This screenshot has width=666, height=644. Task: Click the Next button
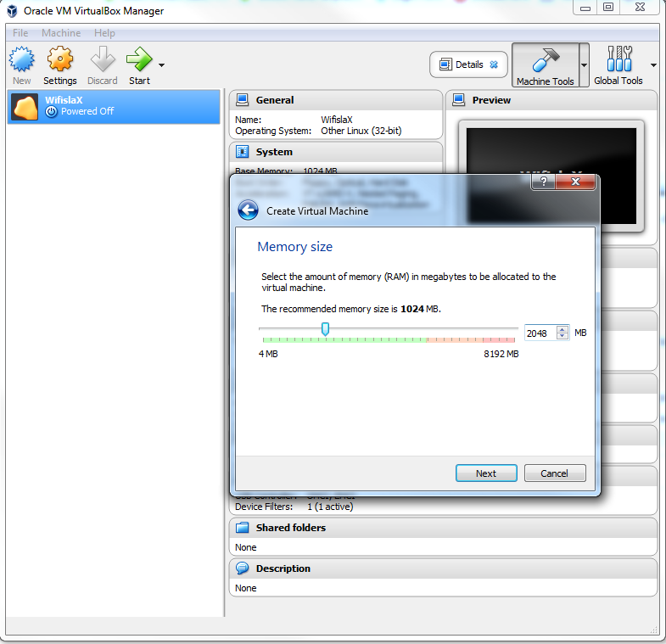(x=486, y=473)
